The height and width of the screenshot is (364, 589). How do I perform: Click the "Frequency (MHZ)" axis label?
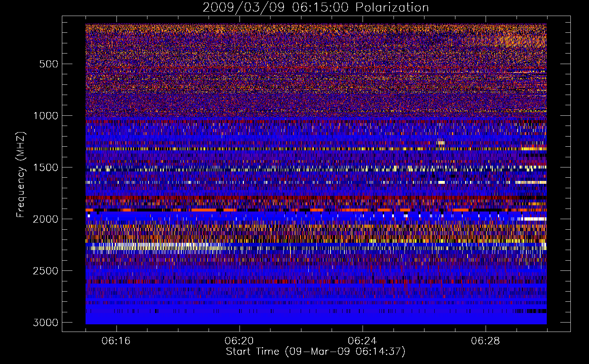21,175
